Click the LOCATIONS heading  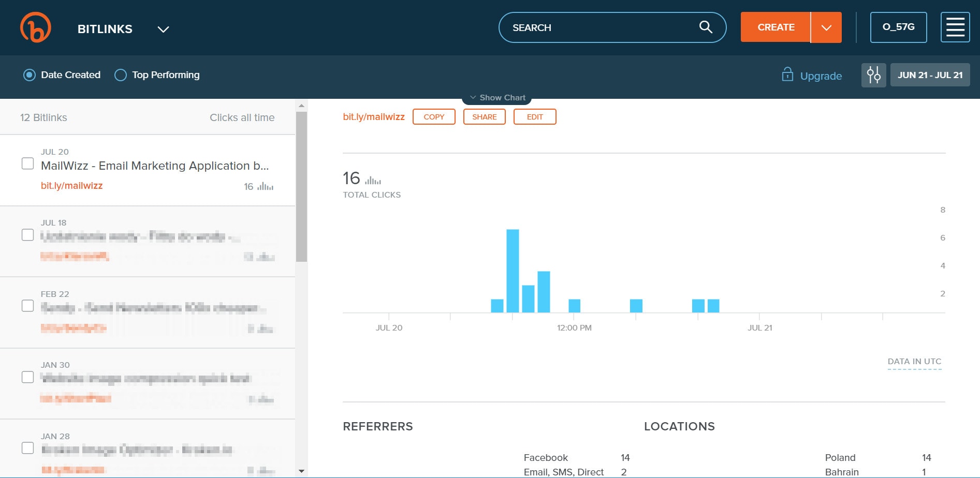click(679, 427)
